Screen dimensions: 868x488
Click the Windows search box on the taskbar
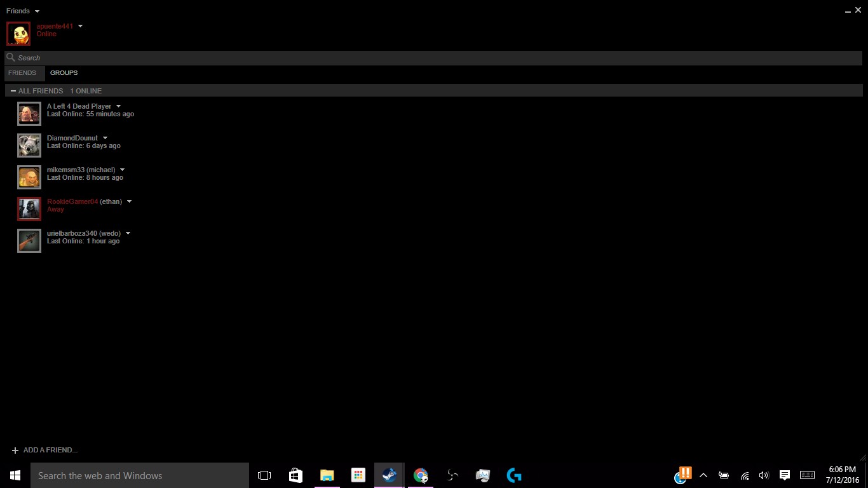[140, 475]
